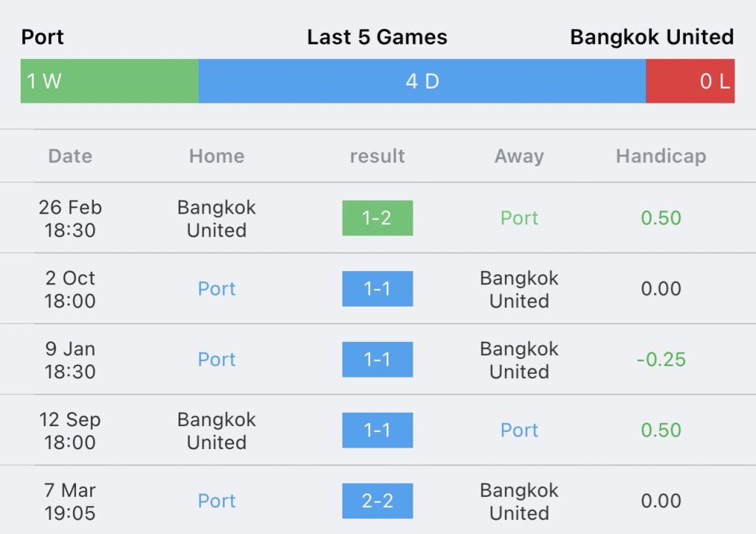Click Port home team on 9 Jan
Screen dimensions: 756x534
pos(217,360)
